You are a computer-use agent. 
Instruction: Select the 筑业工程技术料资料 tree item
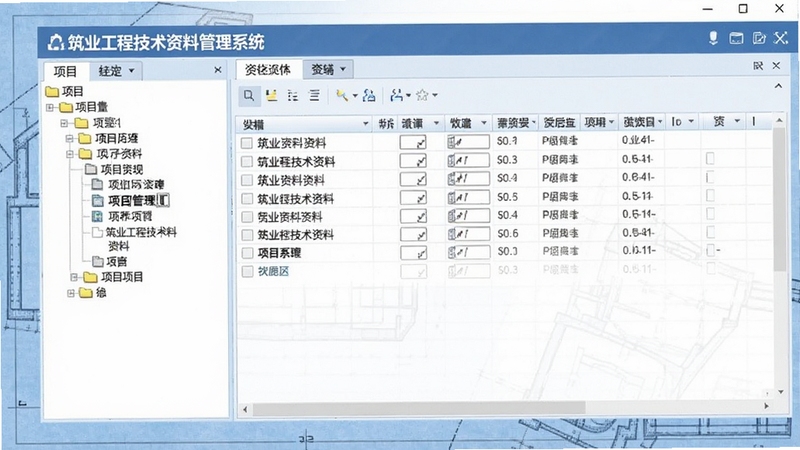pos(141,239)
